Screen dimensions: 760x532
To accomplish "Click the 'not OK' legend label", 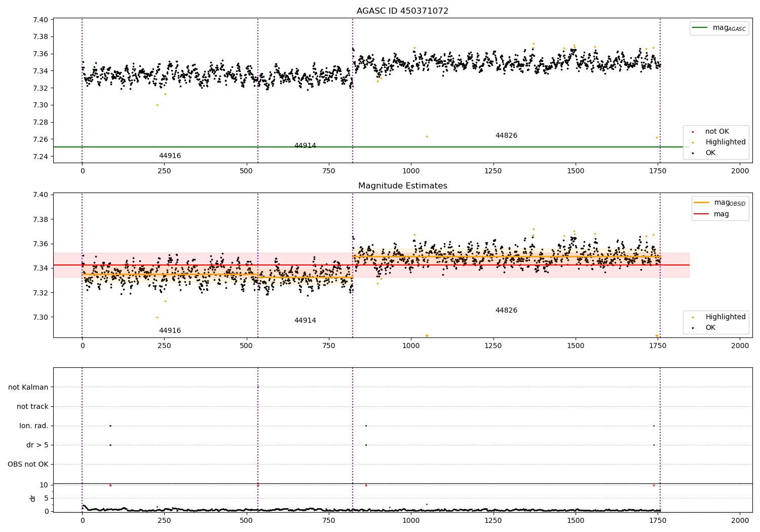I will 717,132.
